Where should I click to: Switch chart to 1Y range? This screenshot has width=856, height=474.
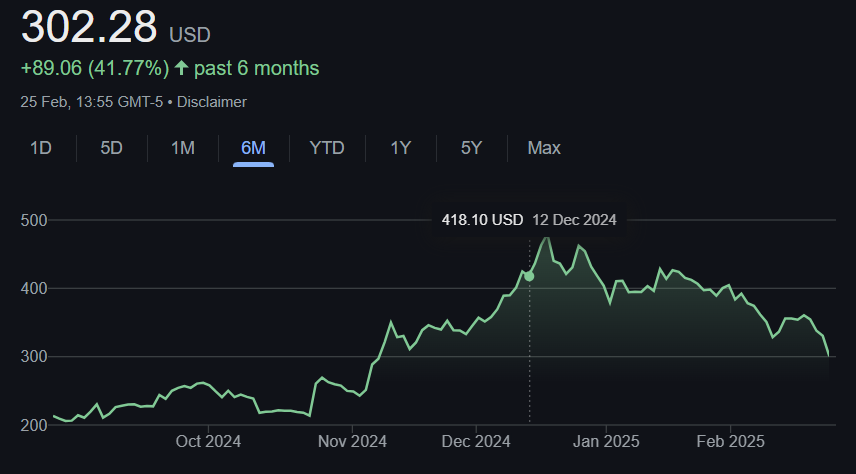401,148
